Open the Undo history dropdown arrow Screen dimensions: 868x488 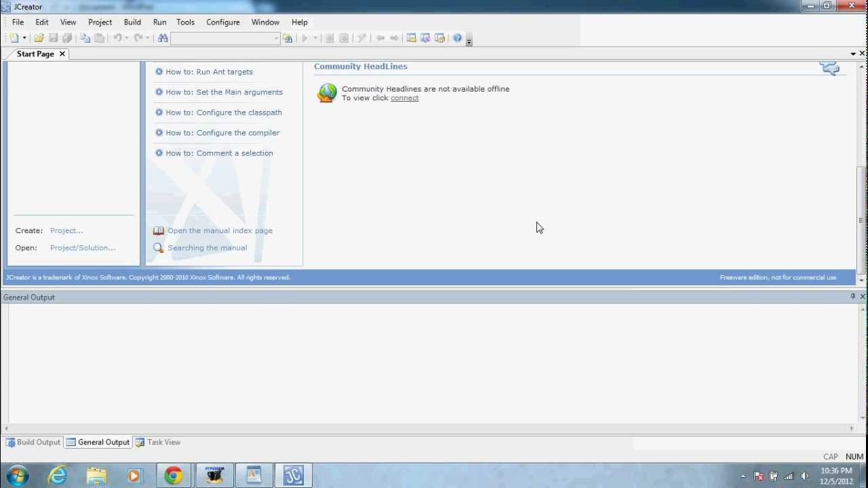point(126,39)
